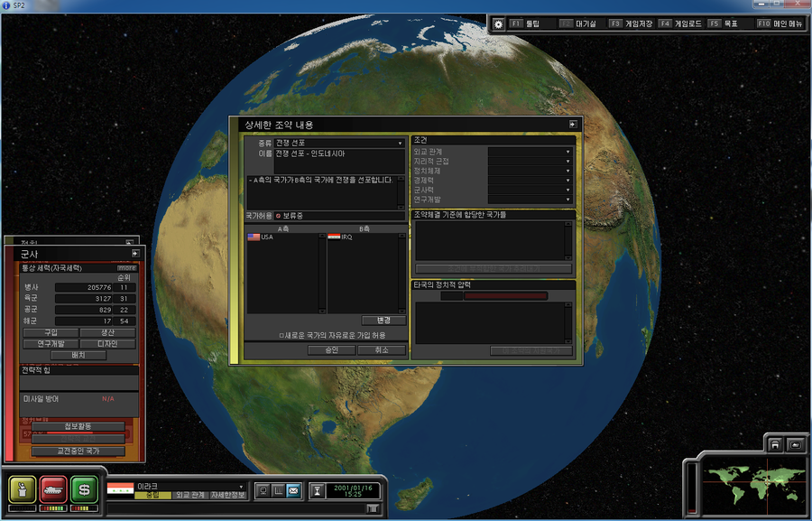Click the red political pressure bar
Viewport: 812px width, 521px height.
click(x=505, y=296)
